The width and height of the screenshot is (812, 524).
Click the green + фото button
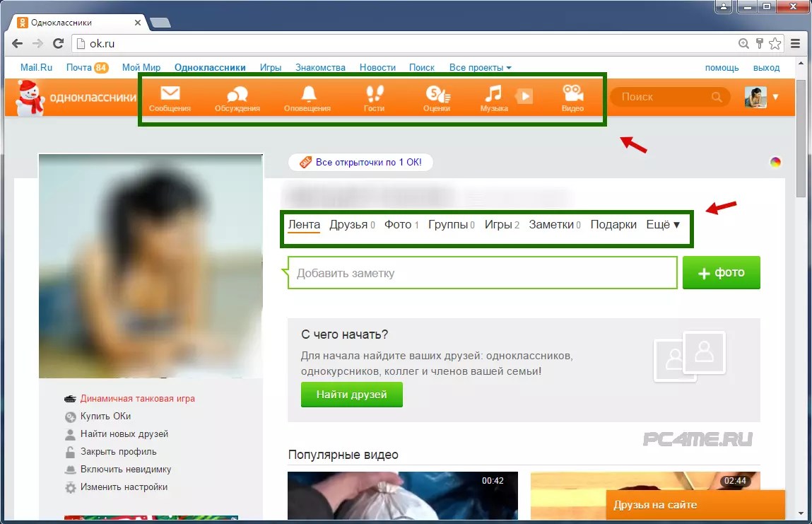pyautogui.click(x=722, y=273)
